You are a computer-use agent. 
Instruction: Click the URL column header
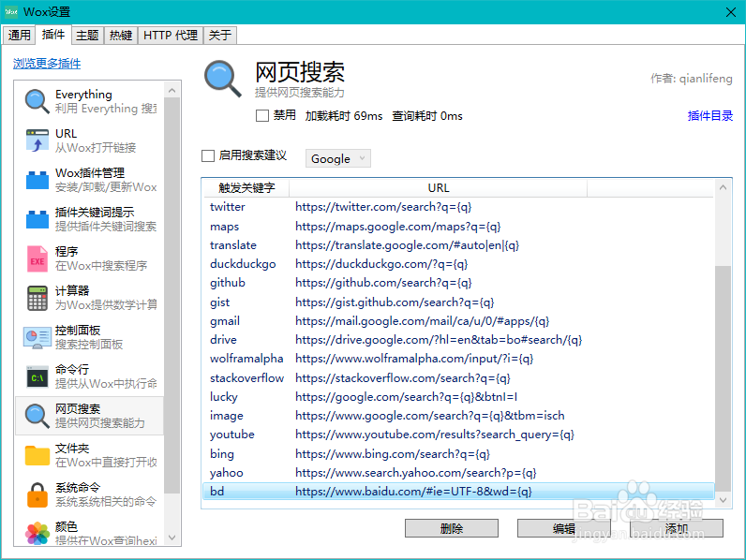(439, 188)
